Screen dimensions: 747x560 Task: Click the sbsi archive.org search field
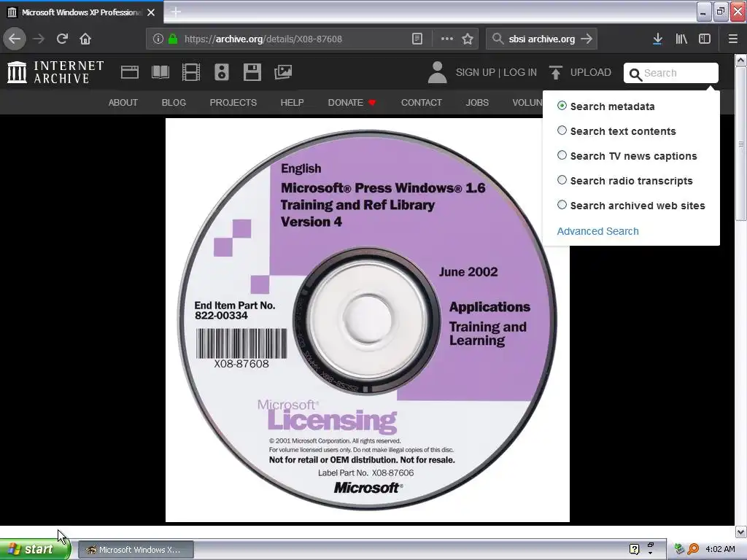[542, 39]
